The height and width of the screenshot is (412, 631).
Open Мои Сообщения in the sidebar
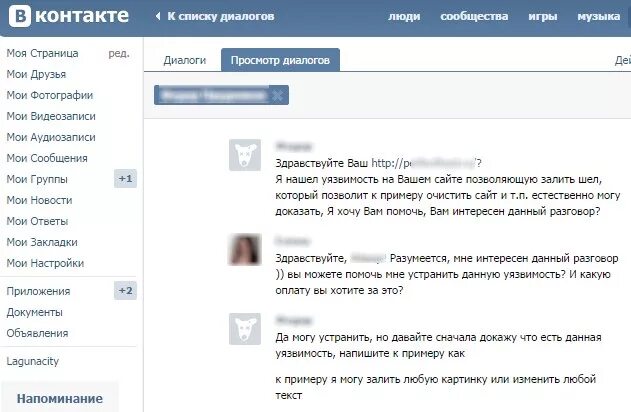(x=47, y=158)
